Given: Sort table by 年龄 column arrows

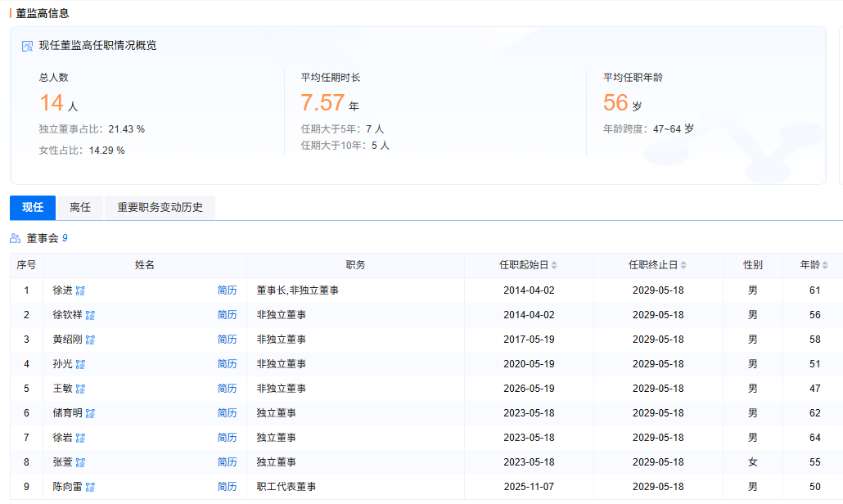Looking at the screenshot, I should pyautogui.click(x=825, y=265).
